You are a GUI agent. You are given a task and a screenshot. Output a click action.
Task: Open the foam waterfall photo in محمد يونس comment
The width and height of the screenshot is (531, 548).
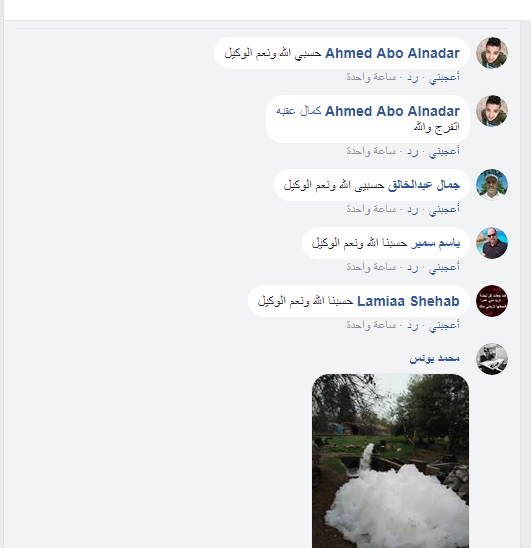pyautogui.click(x=390, y=461)
